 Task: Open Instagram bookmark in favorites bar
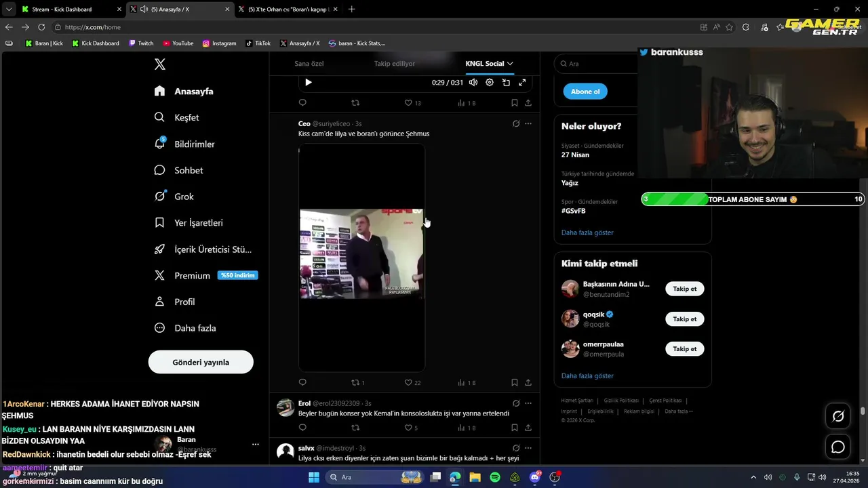(x=220, y=43)
